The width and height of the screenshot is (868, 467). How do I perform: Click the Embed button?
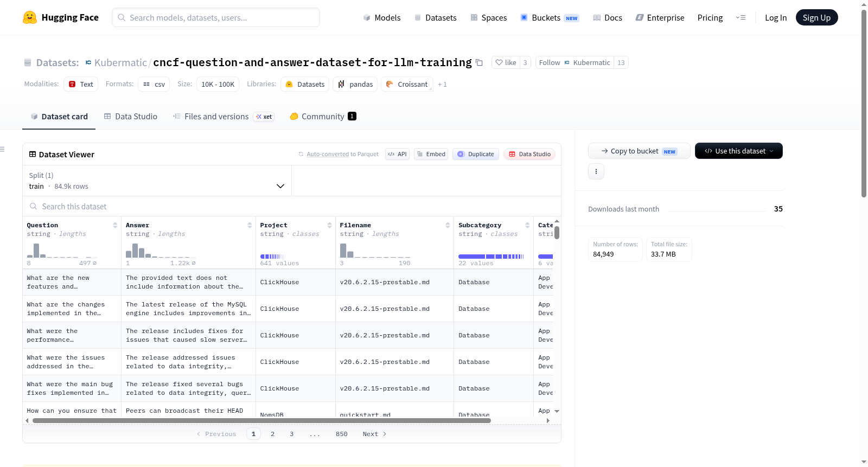tap(431, 154)
